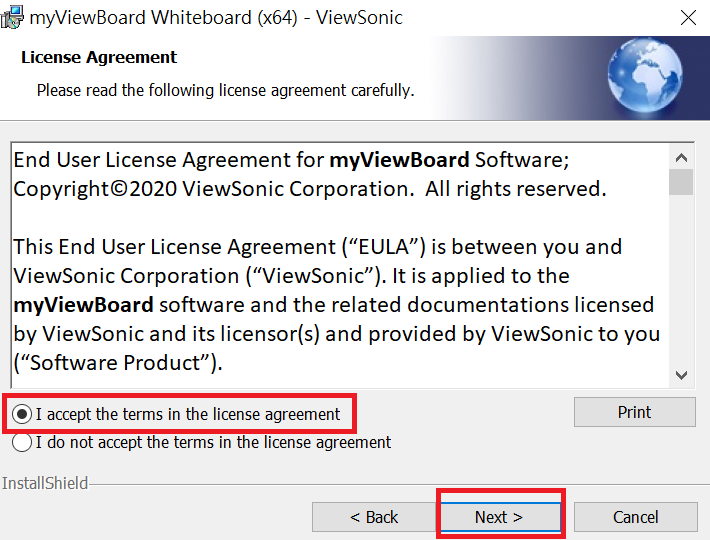Click the license scrollbar thumb
The height and width of the screenshot is (540, 710).
(681, 182)
